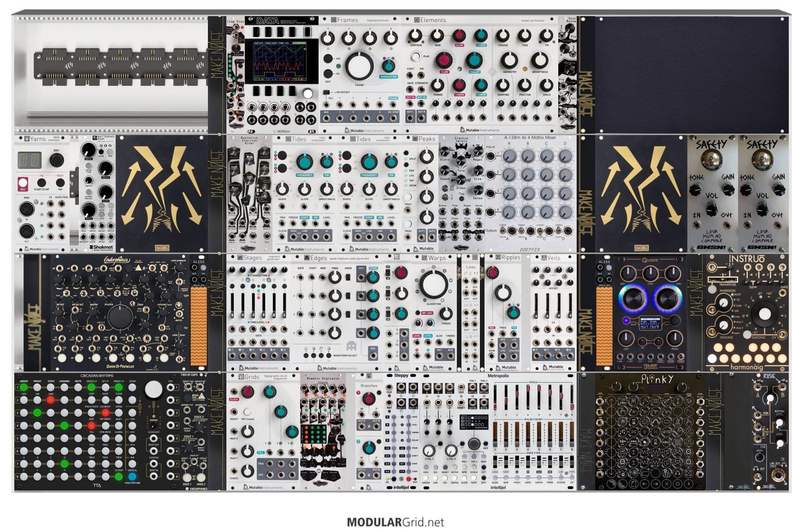
Task: Click the Warps TIMBRE knob
Action: 445,313
